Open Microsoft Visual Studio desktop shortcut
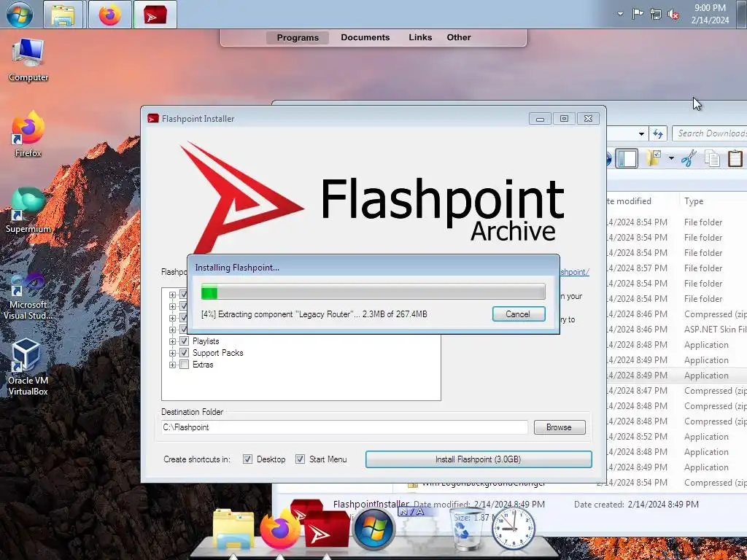This screenshot has width=747, height=560. (28, 296)
